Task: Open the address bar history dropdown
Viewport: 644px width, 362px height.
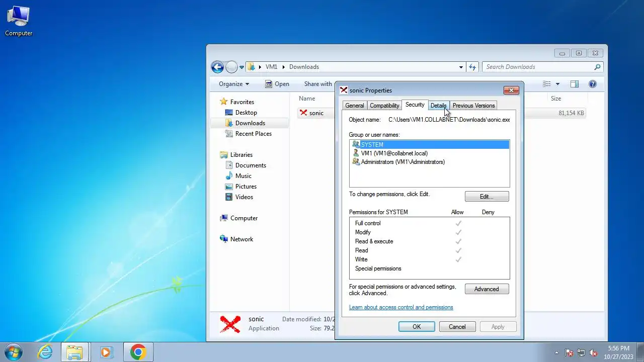Action: [461, 67]
